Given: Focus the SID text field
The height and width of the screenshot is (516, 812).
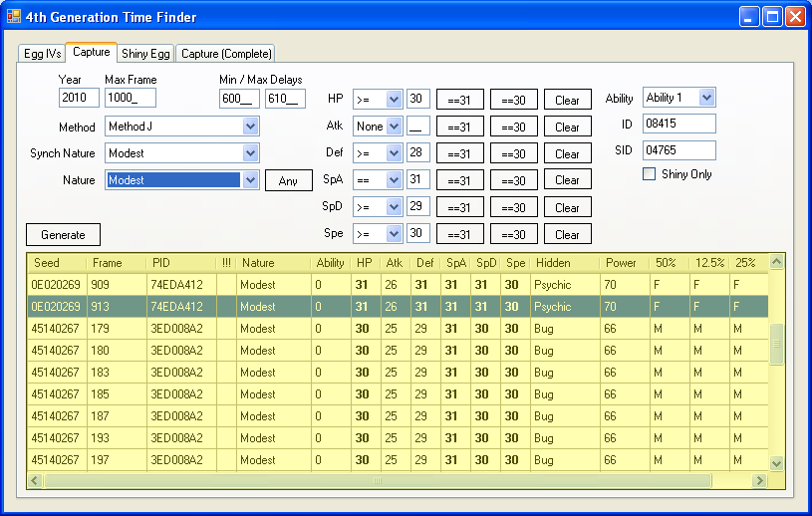Looking at the screenshot, I should (679, 150).
